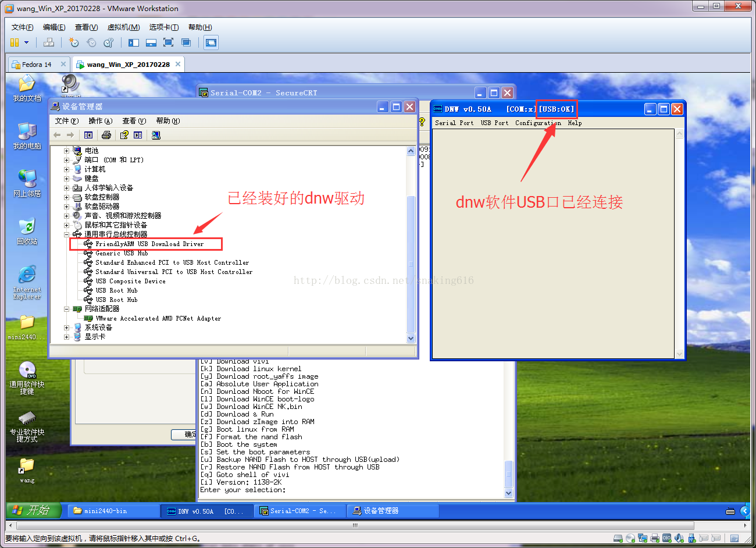Screen dimensions: 756x548
Task: Click the scan for hardware changes icon
Action: click(156, 135)
